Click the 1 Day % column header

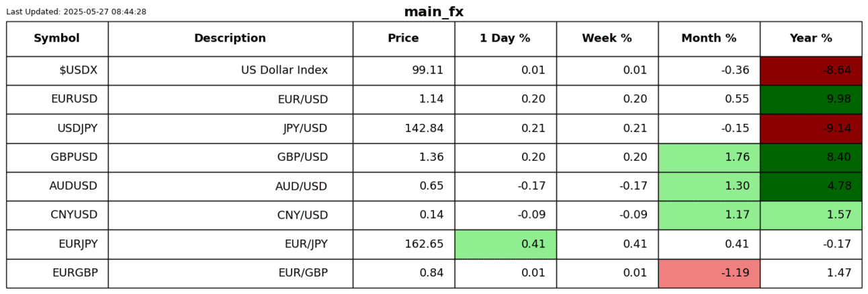pos(505,38)
